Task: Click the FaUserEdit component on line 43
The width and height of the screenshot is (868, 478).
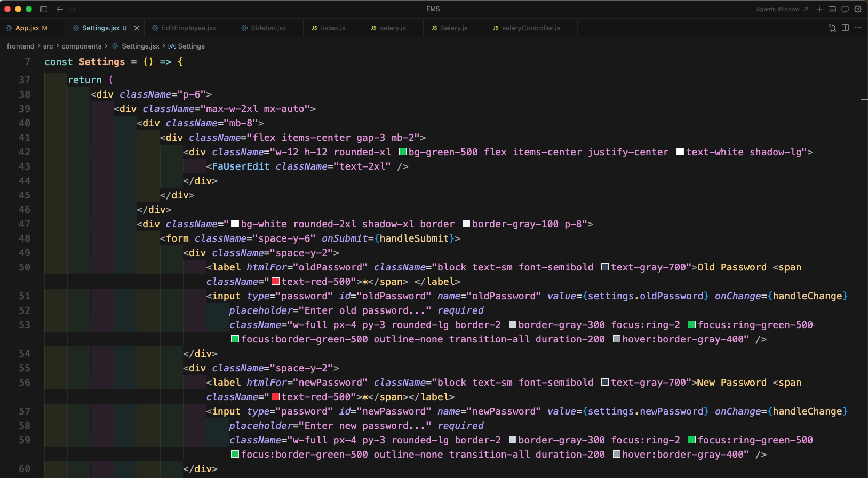Action: point(241,166)
